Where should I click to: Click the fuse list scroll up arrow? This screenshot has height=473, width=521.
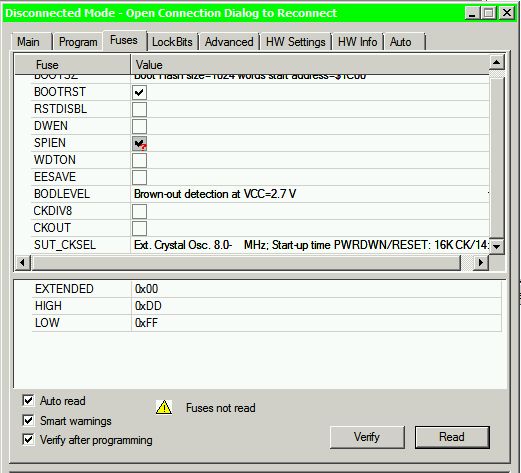[497, 62]
